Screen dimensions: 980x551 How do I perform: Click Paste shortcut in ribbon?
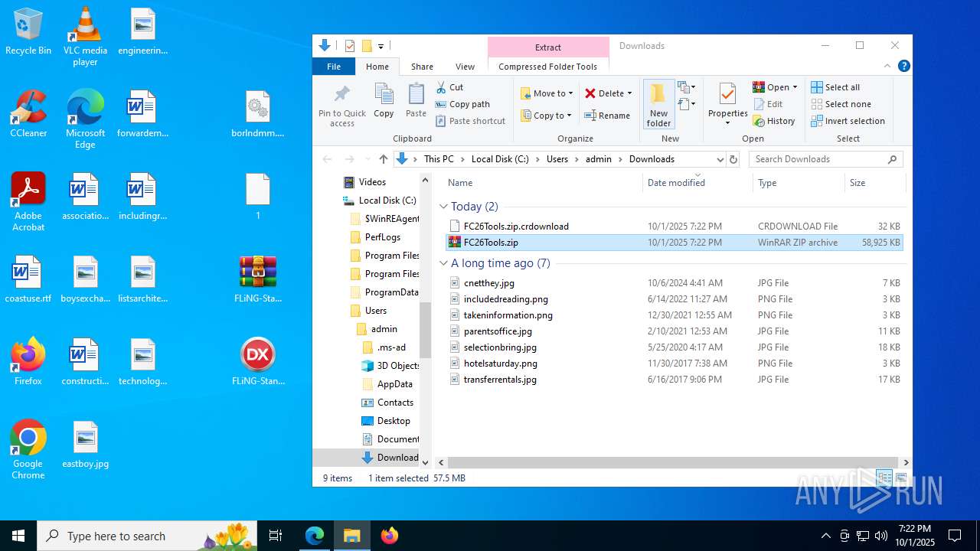[x=470, y=121]
